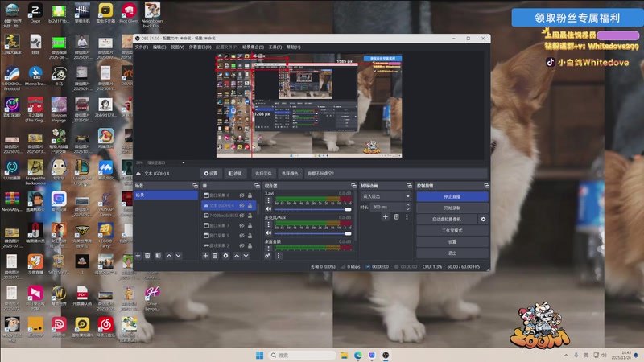Open 麦克风/Aux track options menu
The height and width of the screenshot is (362, 644).
pos(269,224)
